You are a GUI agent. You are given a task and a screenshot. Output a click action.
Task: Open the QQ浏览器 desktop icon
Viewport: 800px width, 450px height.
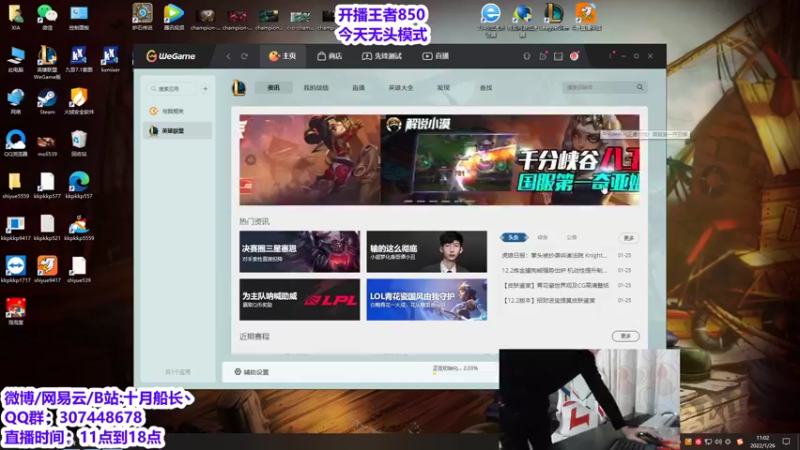(x=15, y=143)
